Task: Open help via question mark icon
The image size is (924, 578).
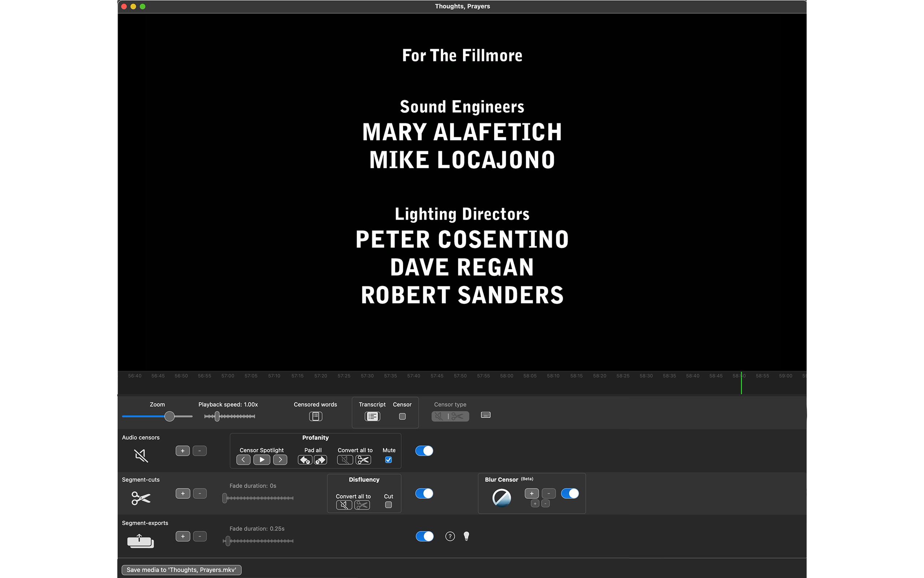Action: pyautogui.click(x=450, y=536)
